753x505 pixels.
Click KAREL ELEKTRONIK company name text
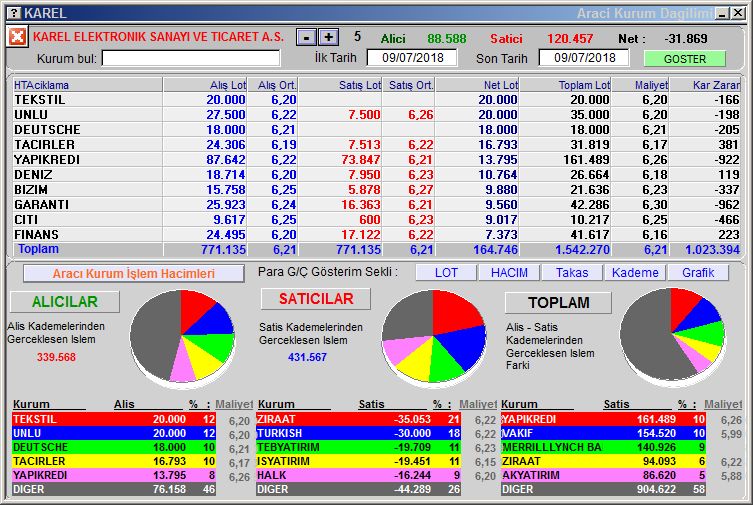(x=158, y=36)
